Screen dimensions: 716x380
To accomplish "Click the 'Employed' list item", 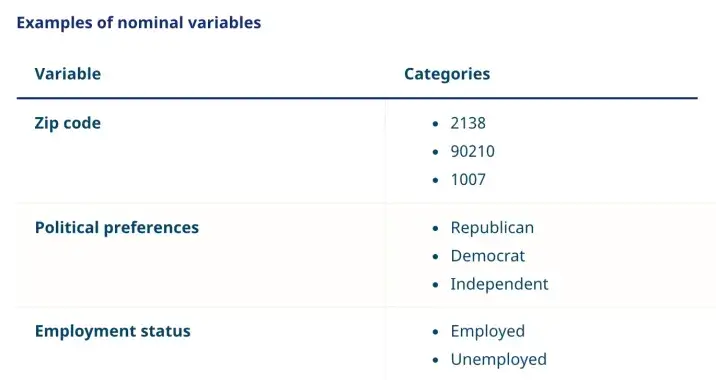I will pyautogui.click(x=488, y=332).
